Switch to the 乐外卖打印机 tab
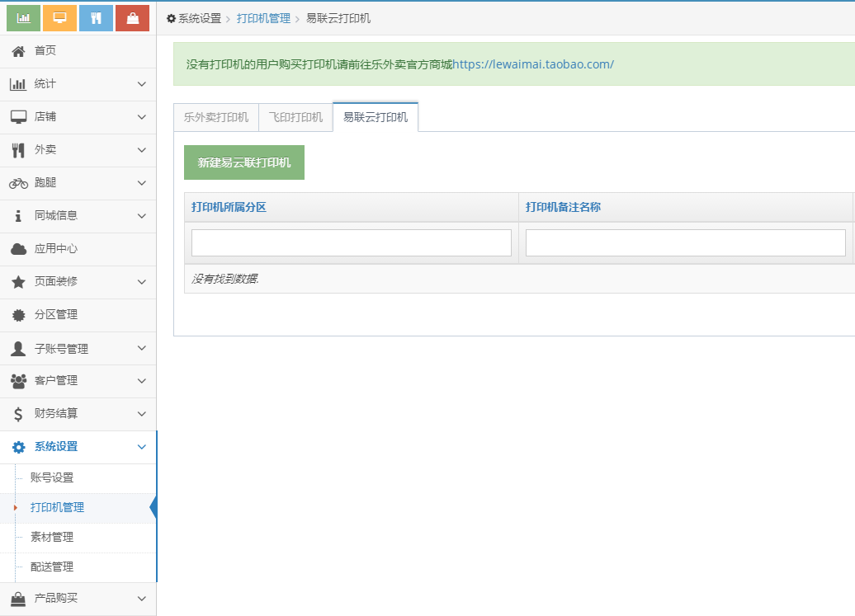 click(216, 117)
